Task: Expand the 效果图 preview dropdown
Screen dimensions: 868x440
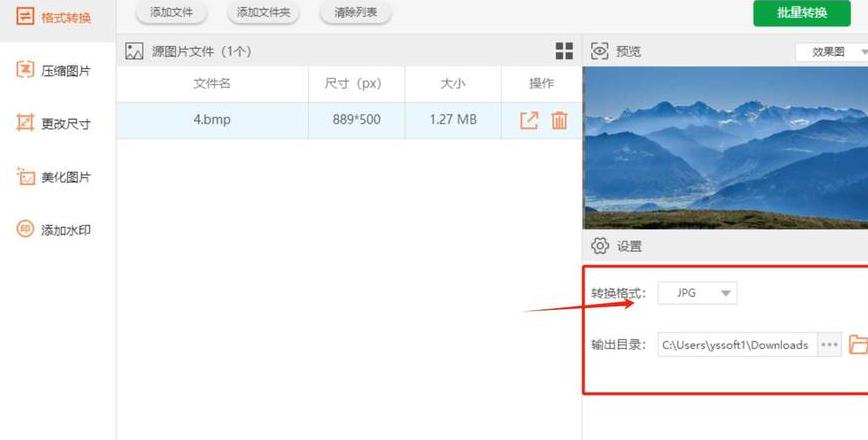Action: 832,51
